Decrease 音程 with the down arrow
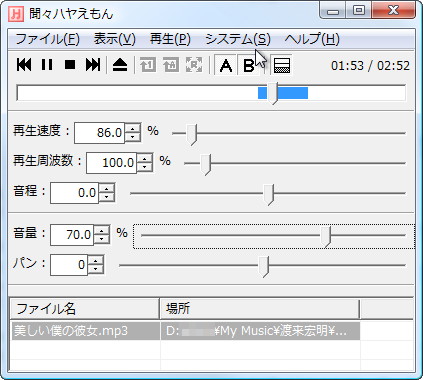The width and height of the screenshot is (423, 380). [107, 197]
